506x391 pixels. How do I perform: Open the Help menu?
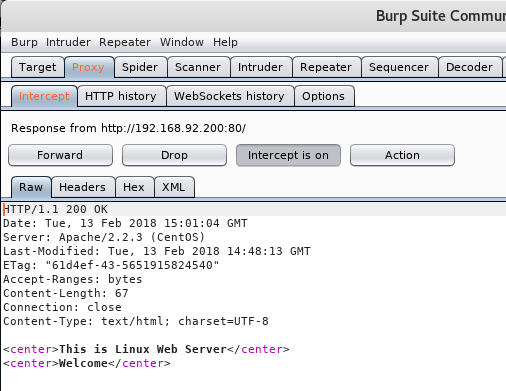tap(225, 42)
